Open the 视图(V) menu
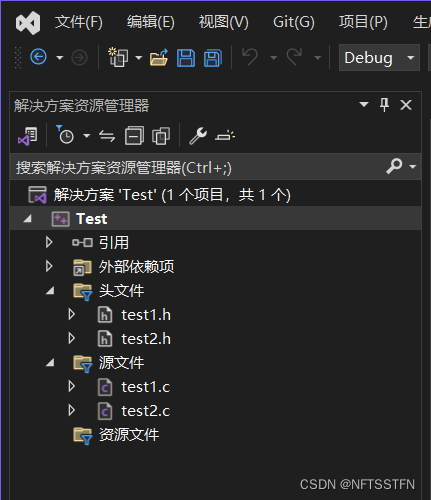Screen dimensions: 431x500 point(224,22)
